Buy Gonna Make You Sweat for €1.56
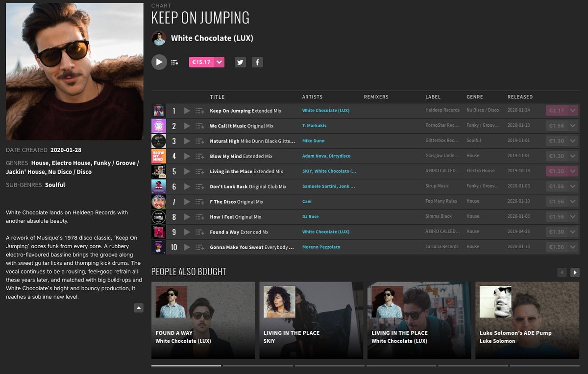588x374 pixels. (556, 247)
